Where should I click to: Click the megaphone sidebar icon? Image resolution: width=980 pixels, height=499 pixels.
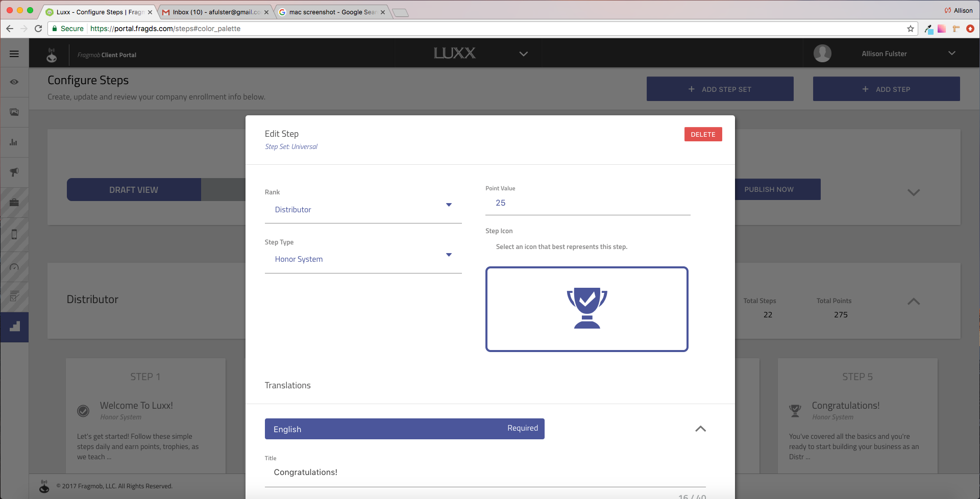pyautogui.click(x=14, y=172)
